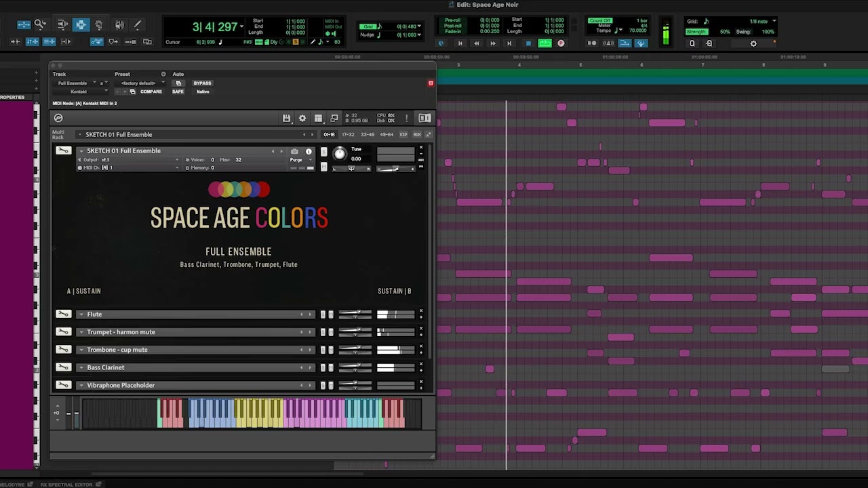The width and height of the screenshot is (868, 488).
Task: Adjust the Bass Clarinet volume slider
Action: point(355,367)
